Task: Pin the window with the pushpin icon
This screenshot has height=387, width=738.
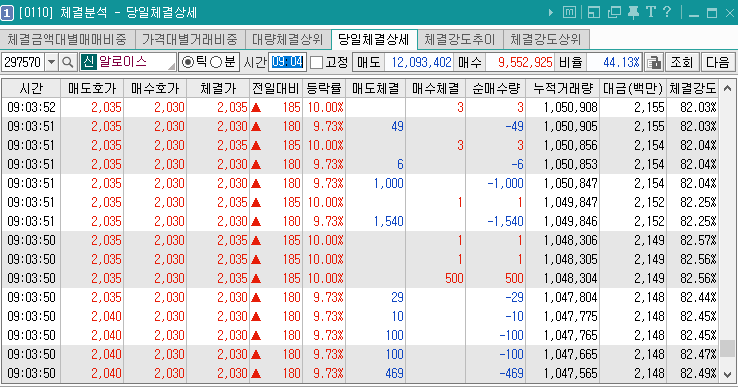Action: coord(634,13)
